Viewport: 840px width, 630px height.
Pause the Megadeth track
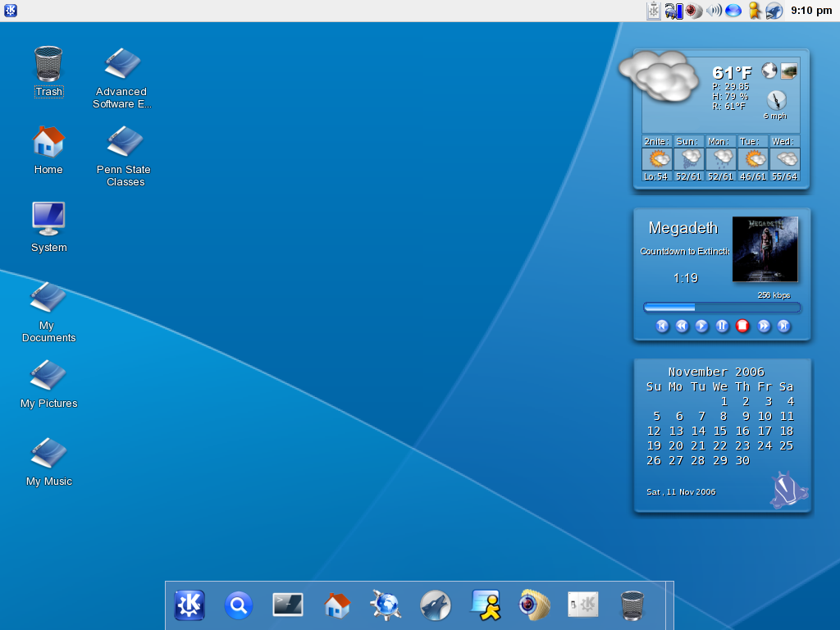722,326
